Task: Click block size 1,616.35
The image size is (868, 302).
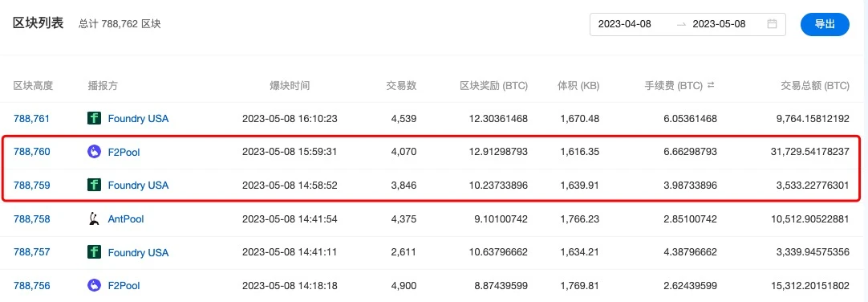Action: point(580,152)
